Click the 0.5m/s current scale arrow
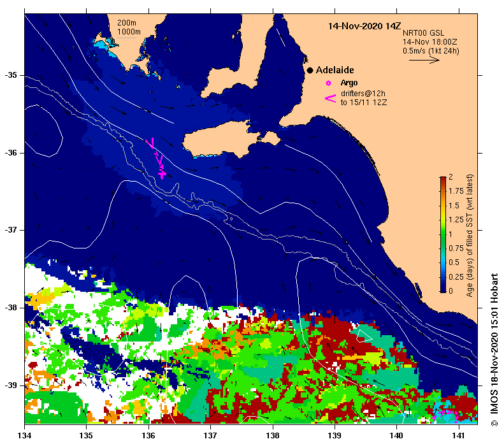 click(x=424, y=60)
